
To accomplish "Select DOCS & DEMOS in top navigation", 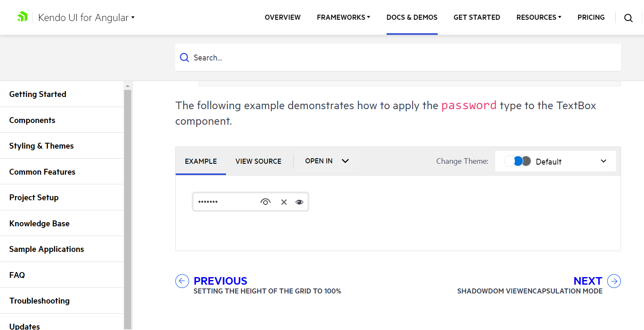I will click(x=412, y=17).
